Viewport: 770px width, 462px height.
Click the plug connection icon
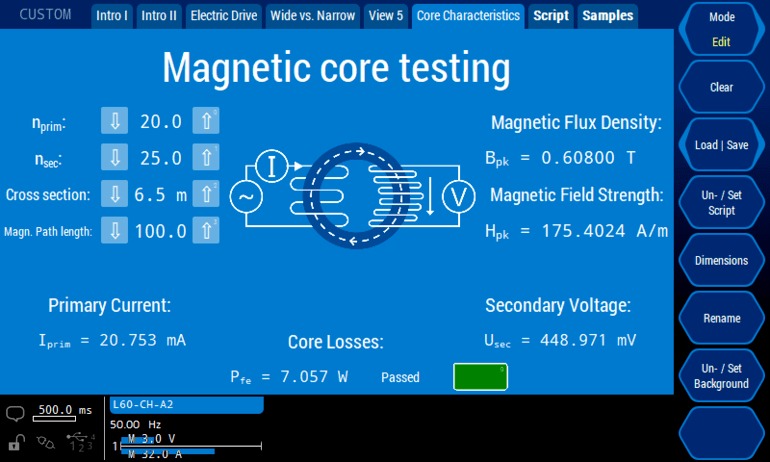click(x=46, y=441)
